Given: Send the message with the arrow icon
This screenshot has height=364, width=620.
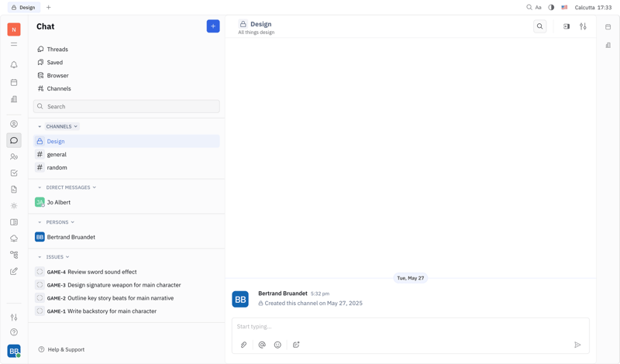Looking at the screenshot, I should click(577, 345).
